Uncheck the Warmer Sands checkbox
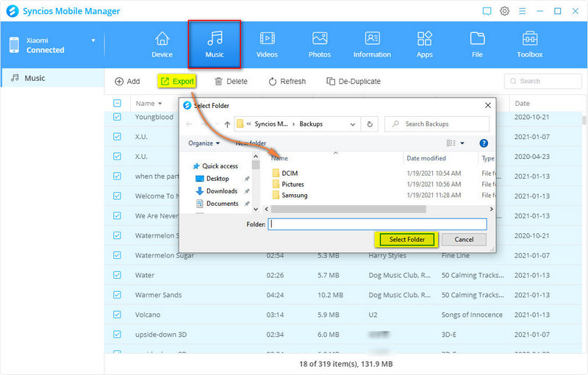The width and height of the screenshot is (588, 375). pos(117,295)
